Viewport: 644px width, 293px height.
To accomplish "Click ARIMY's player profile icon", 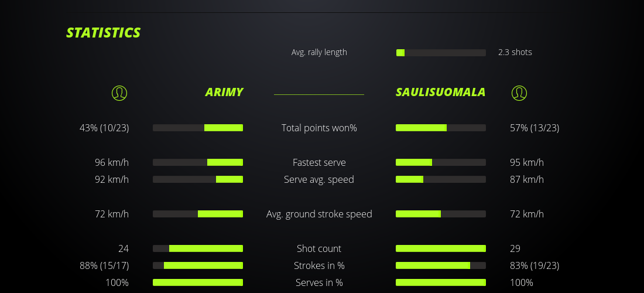I will [119, 93].
